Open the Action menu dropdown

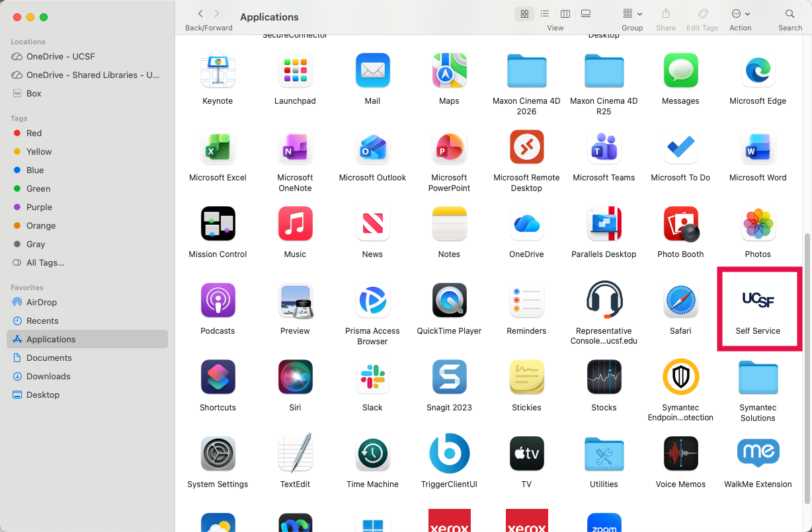pos(741,14)
